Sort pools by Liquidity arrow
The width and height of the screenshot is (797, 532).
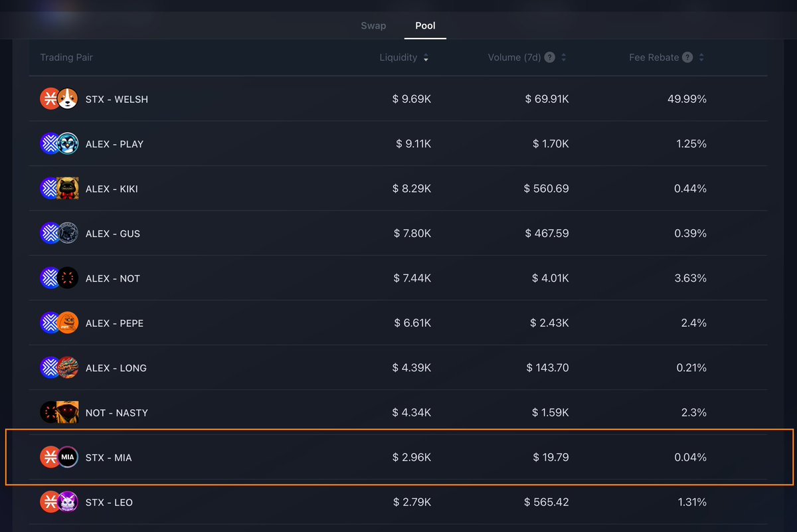pyautogui.click(x=426, y=58)
